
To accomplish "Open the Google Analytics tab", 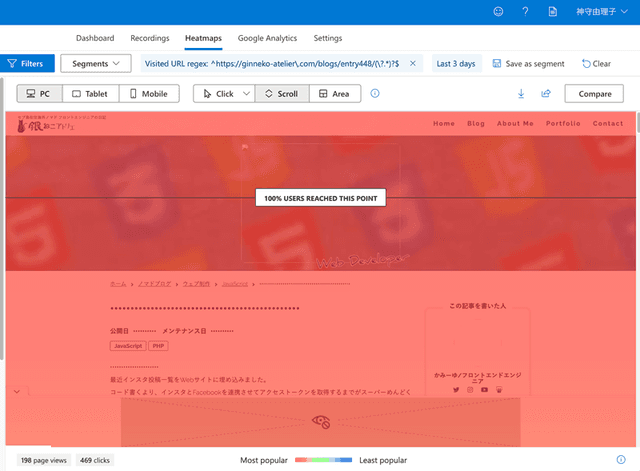I will (x=267, y=38).
